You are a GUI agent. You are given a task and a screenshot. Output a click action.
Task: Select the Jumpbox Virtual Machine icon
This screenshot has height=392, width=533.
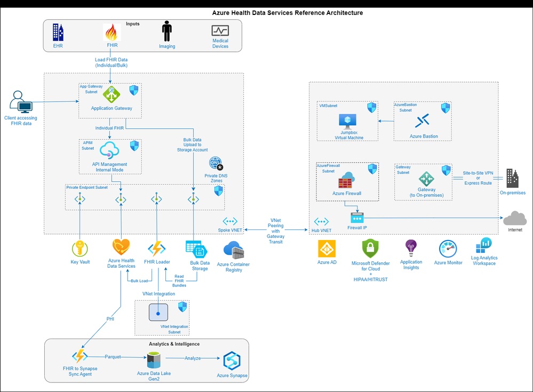(x=347, y=122)
